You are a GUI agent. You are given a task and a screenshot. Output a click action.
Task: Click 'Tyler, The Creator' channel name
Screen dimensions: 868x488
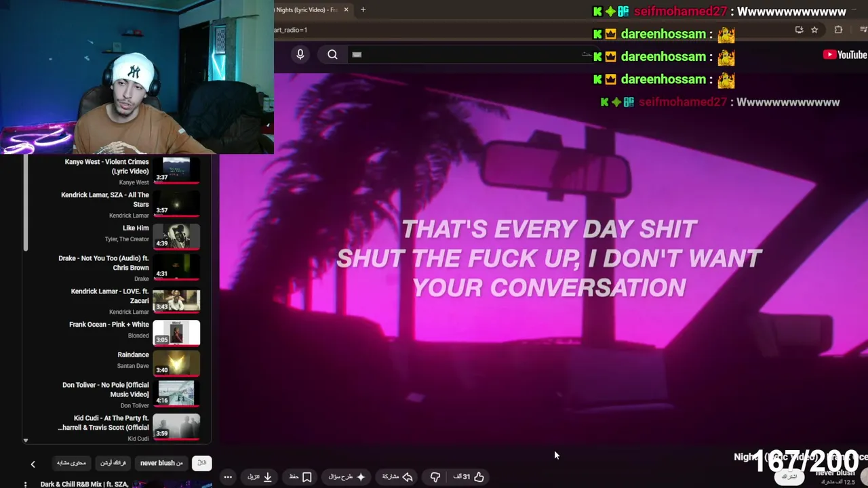tap(127, 239)
